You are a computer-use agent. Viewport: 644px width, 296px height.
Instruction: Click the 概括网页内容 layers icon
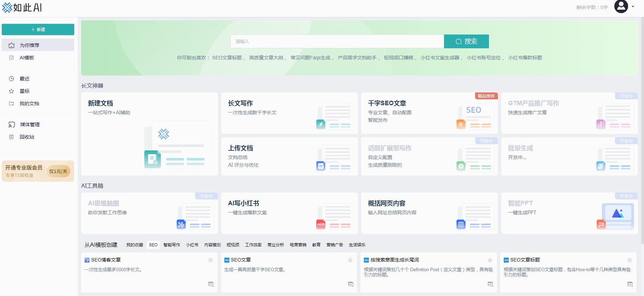tap(461, 224)
